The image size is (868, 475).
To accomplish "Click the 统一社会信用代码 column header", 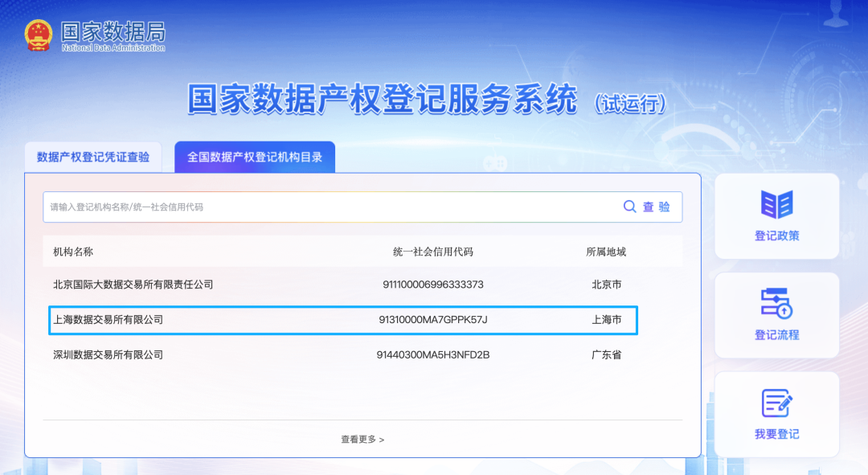I will 433,252.
